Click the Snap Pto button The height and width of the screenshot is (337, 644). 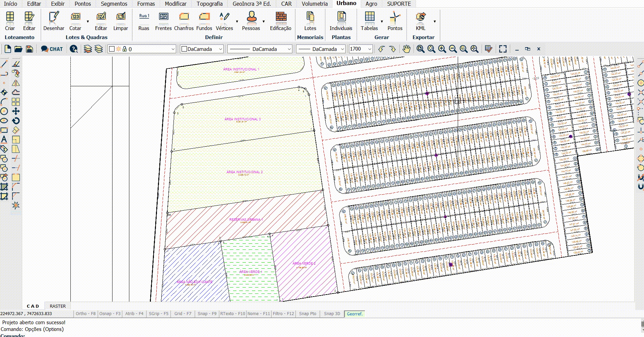[308, 314]
